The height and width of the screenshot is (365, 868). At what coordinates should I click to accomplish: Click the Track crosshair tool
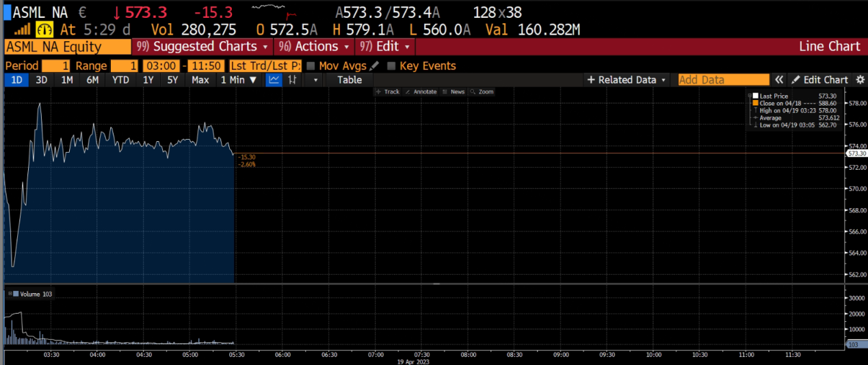coord(388,92)
